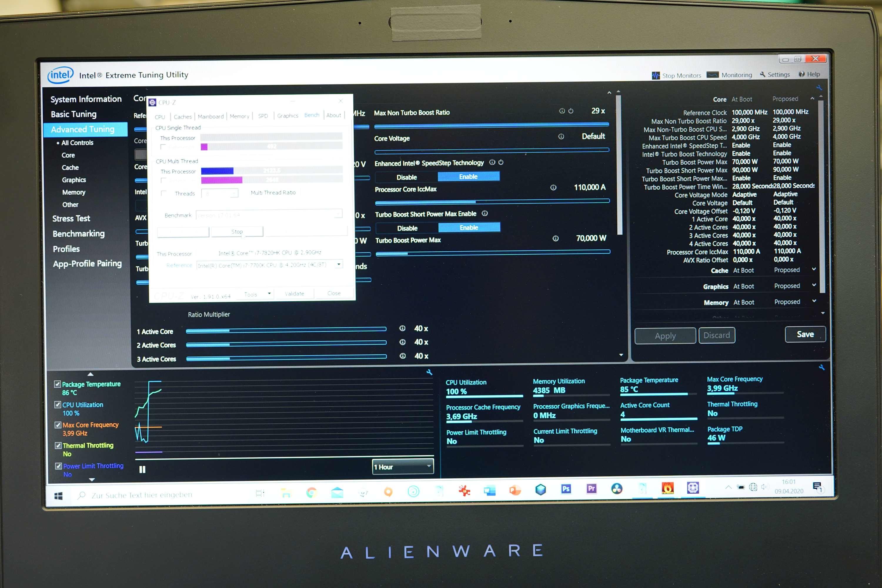This screenshot has width=882, height=588.
Task: Click the Save button
Action: click(805, 334)
